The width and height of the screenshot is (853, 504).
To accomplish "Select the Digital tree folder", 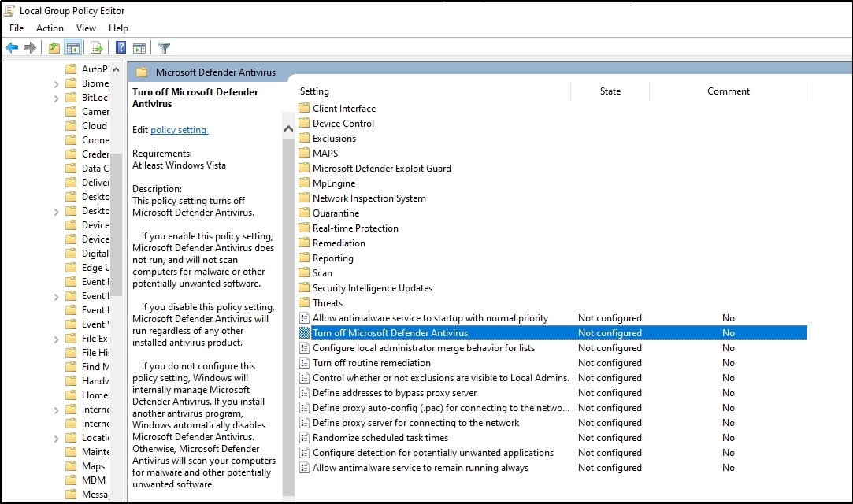I will 87,254.
